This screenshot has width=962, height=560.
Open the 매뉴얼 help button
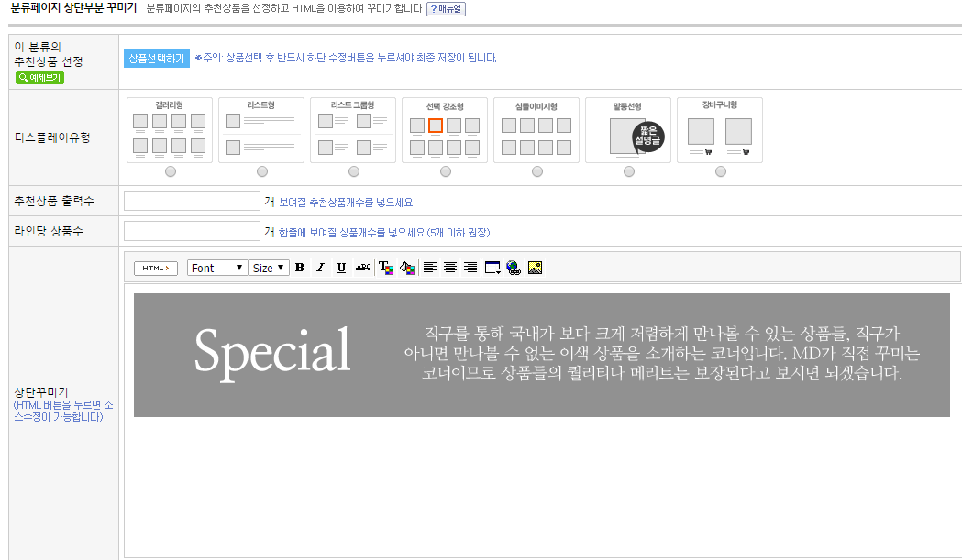[x=447, y=9]
